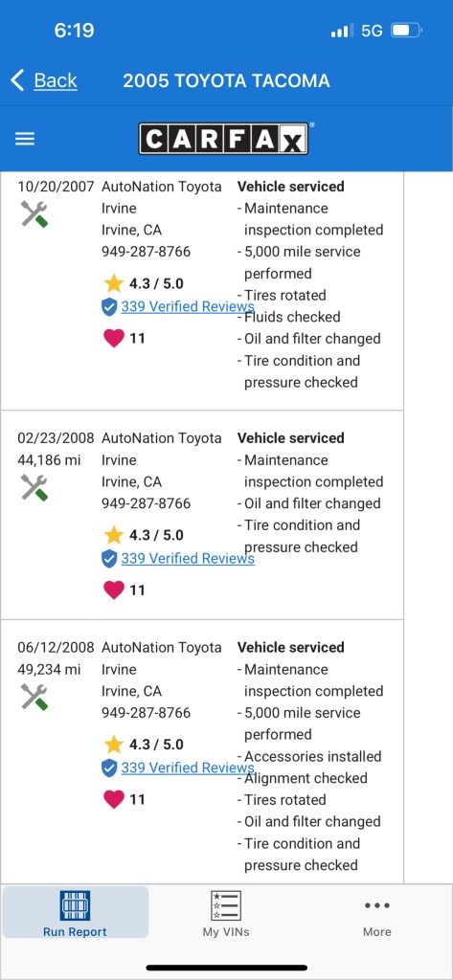Viewport: 453px width, 980px height.
Task: Tap the wrench icon for the 06/12/2008 service
Action: point(34,697)
